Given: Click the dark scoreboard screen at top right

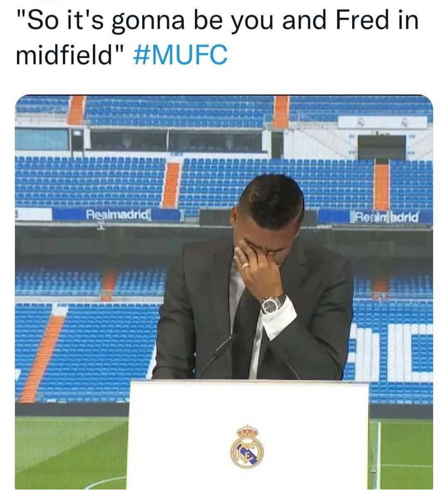Looking at the screenshot, I should (x=382, y=147).
